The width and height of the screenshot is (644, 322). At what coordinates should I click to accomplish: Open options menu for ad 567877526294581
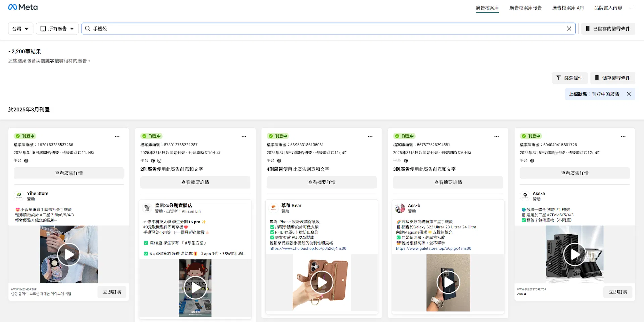click(497, 136)
